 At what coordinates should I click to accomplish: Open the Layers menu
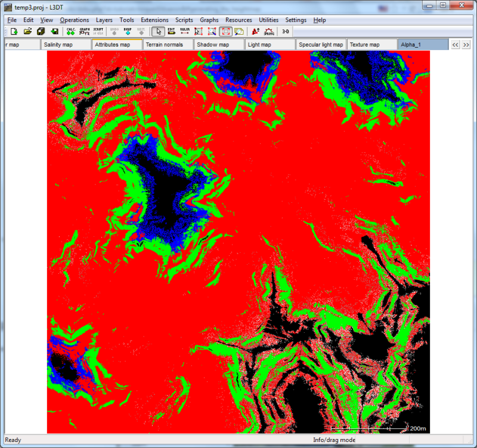point(104,20)
